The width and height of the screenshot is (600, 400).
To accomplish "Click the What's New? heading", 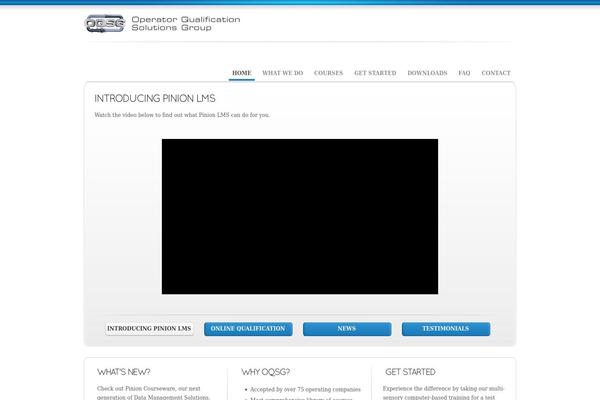I will [x=124, y=372].
